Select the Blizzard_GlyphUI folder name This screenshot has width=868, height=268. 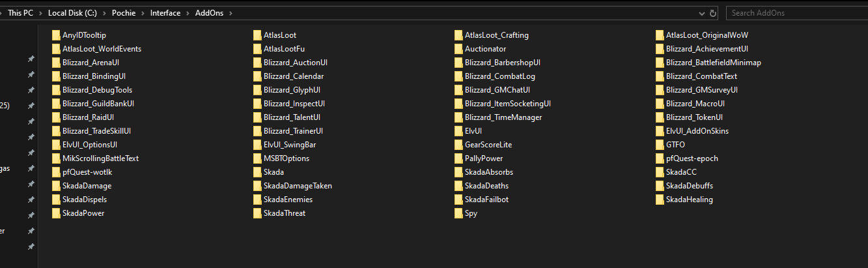point(292,90)
